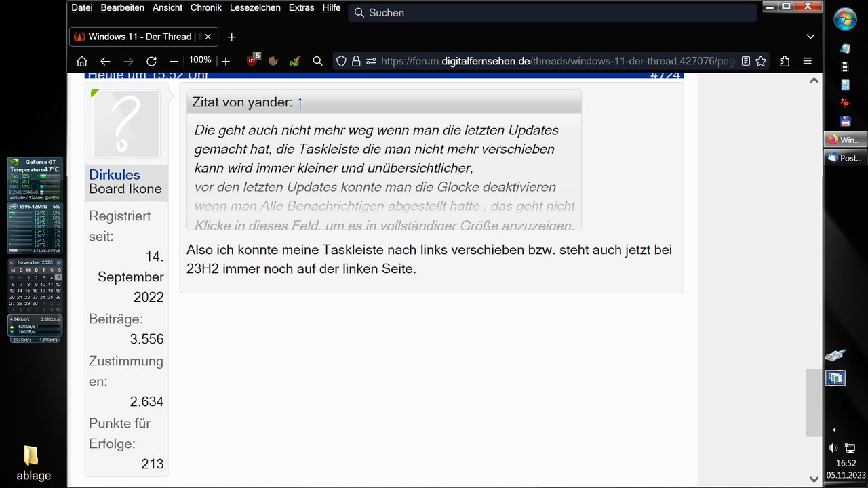868x488 pixels.
Task: Click the November 2023 calendar gadget
Action: tap(35, 285)
